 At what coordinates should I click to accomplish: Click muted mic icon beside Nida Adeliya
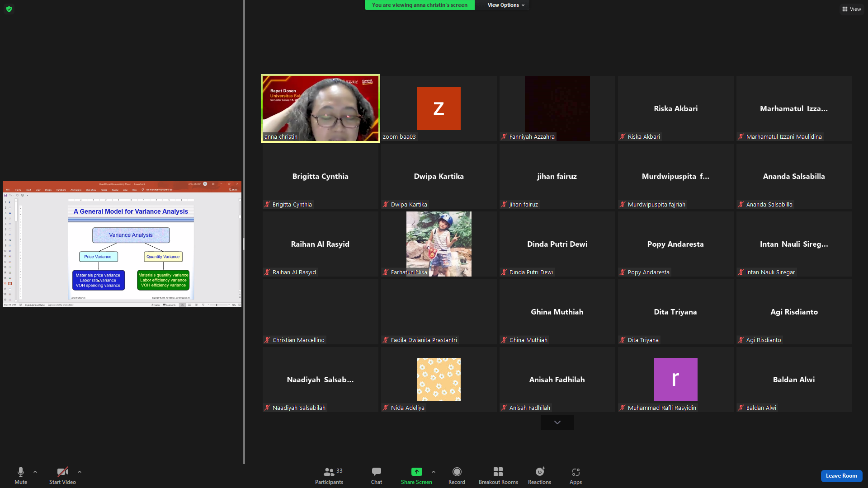coord(386,408)
